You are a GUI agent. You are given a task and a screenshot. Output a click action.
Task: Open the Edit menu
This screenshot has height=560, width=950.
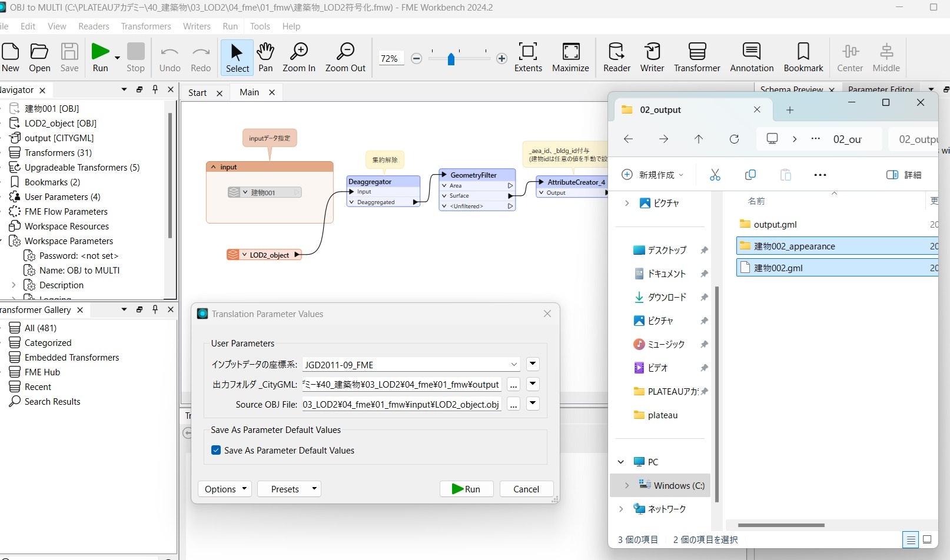click(28, 26)
